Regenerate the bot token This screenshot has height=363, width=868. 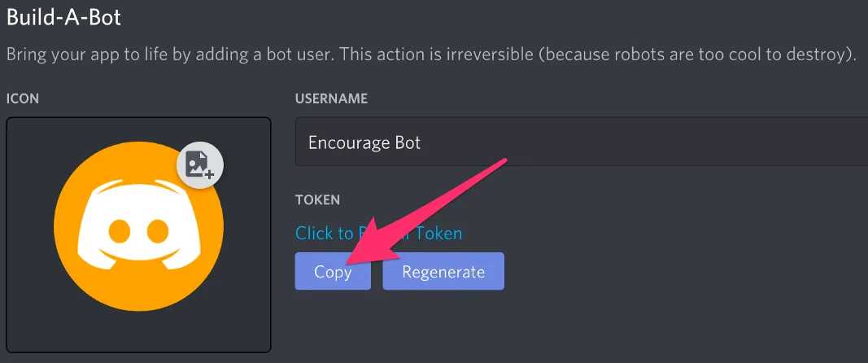(443, 272)
